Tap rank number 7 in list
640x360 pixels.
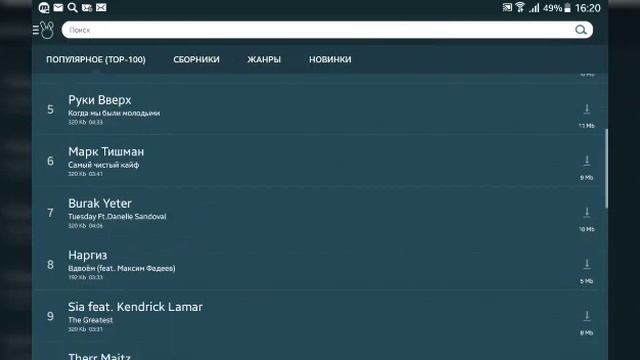[x=50, y=213]
